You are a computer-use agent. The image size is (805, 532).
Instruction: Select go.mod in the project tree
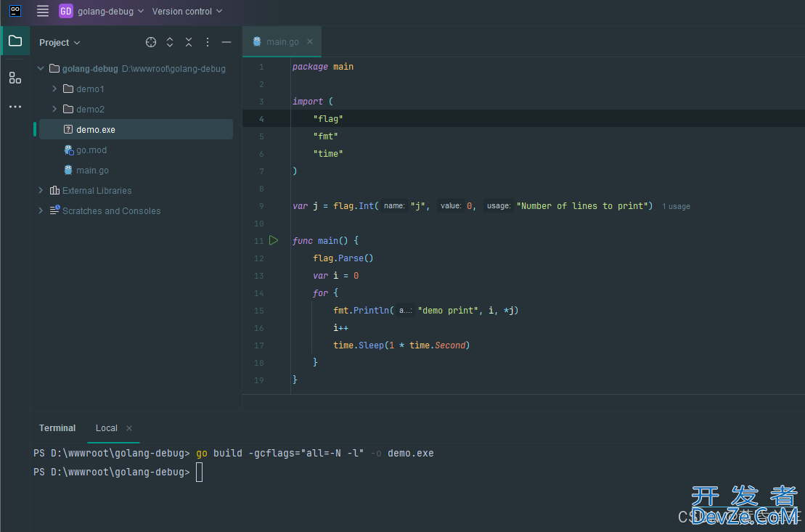pyautogui.click(x=91, y=150)
